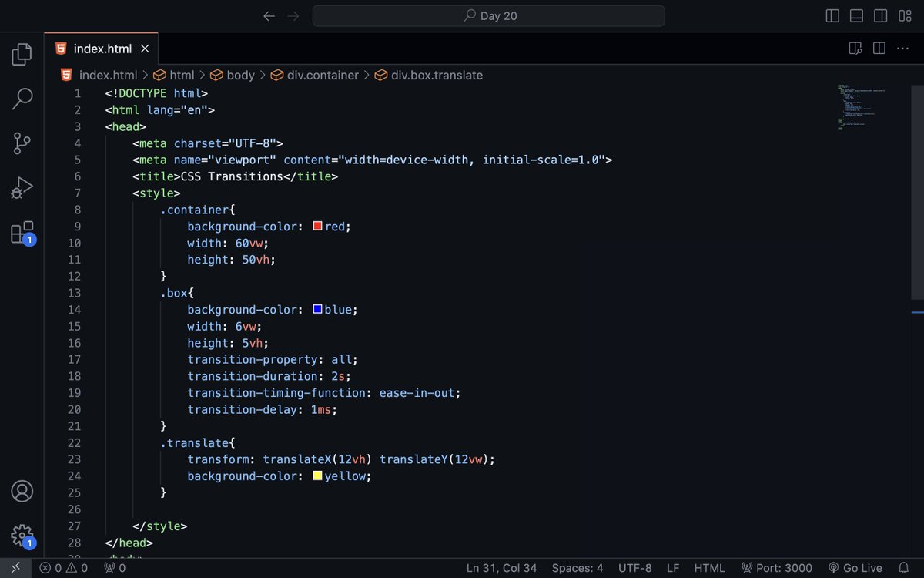The width and height of the screenshot is (924, 578).
Task: Click the .translate selector text
Action: click(194, 443)
